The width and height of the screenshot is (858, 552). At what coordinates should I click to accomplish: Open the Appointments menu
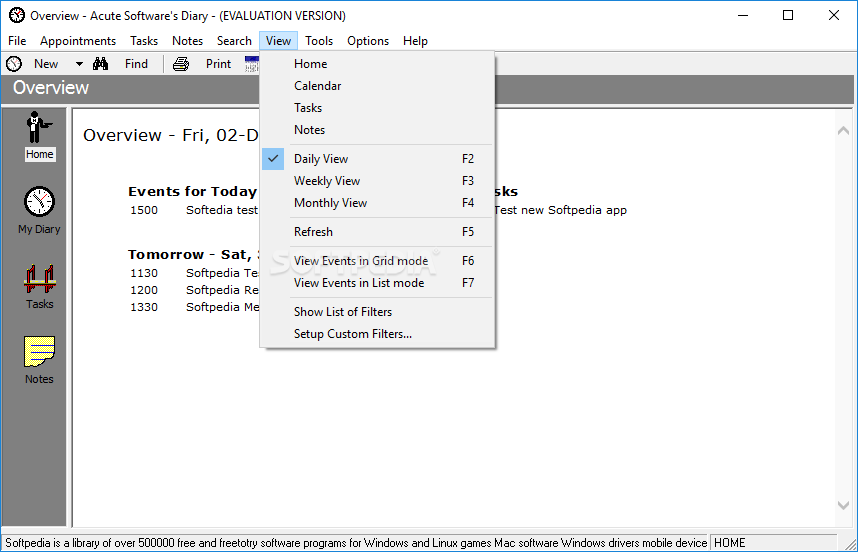pyautogui.click(x=78, y=41)
